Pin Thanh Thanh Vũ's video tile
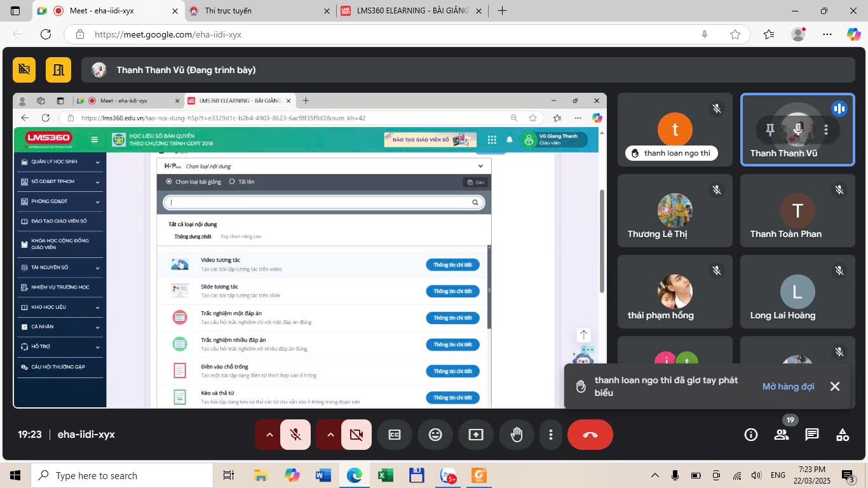 770,130
